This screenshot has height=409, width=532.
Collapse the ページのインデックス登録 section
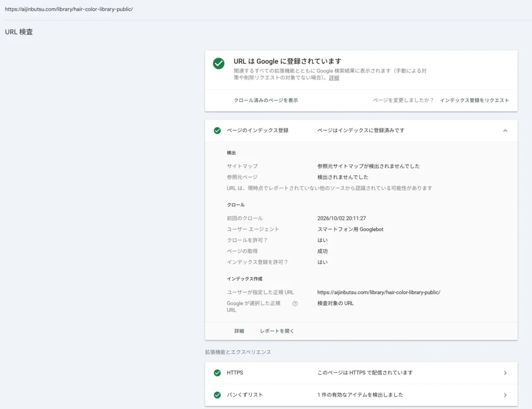coord(505,130)
